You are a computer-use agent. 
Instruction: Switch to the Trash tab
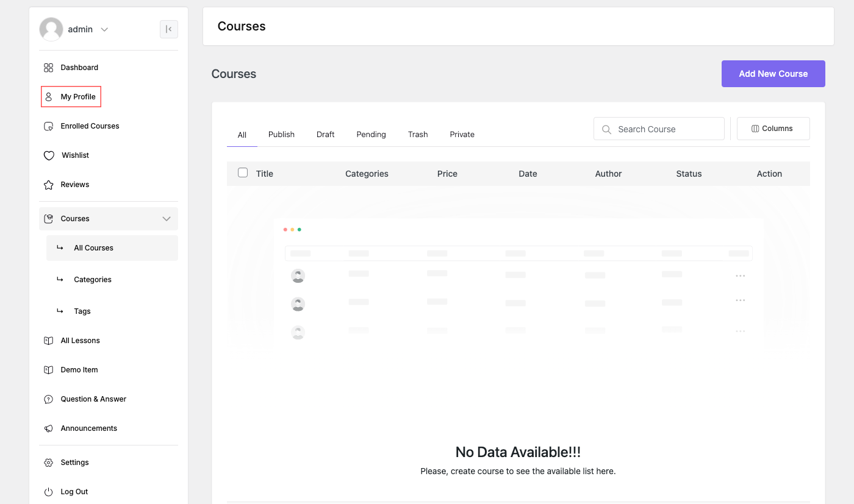coord(418,135)
